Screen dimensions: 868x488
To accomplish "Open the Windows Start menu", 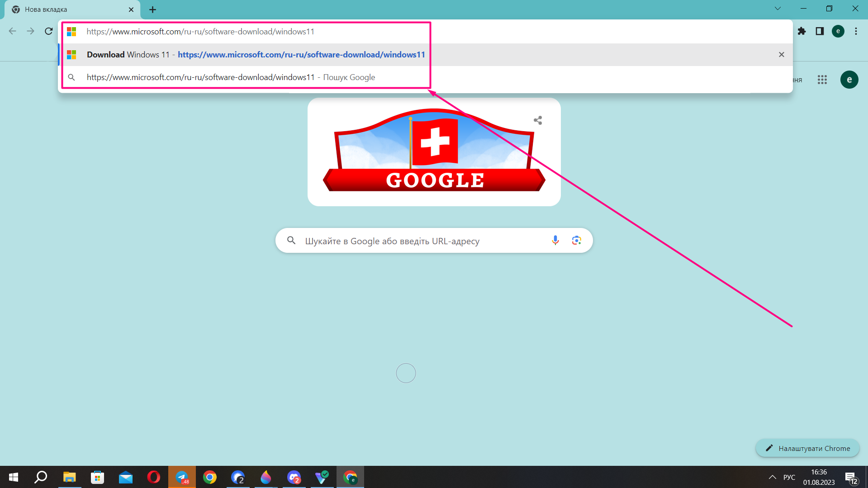I will coord(14,477).
